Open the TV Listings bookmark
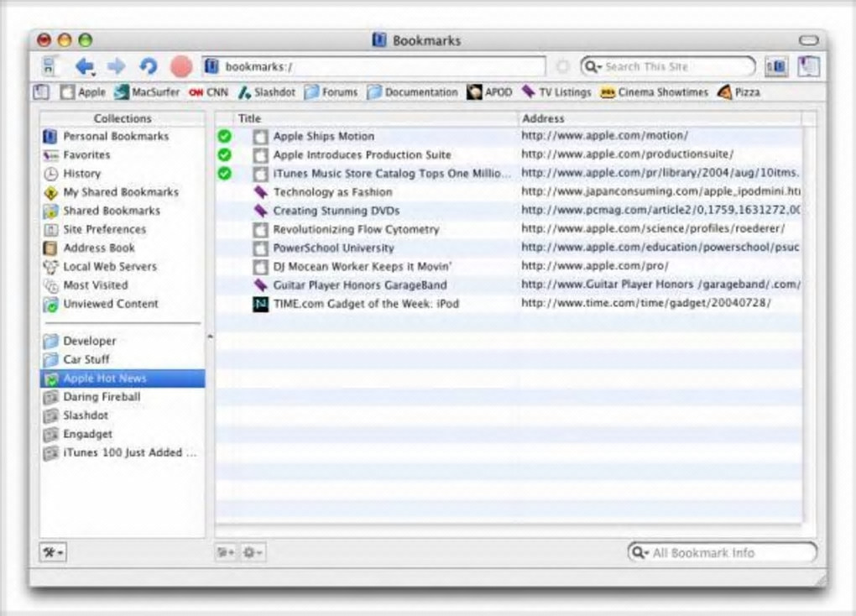The height and width of the screenshot is (616, 856). coord(556,92)
